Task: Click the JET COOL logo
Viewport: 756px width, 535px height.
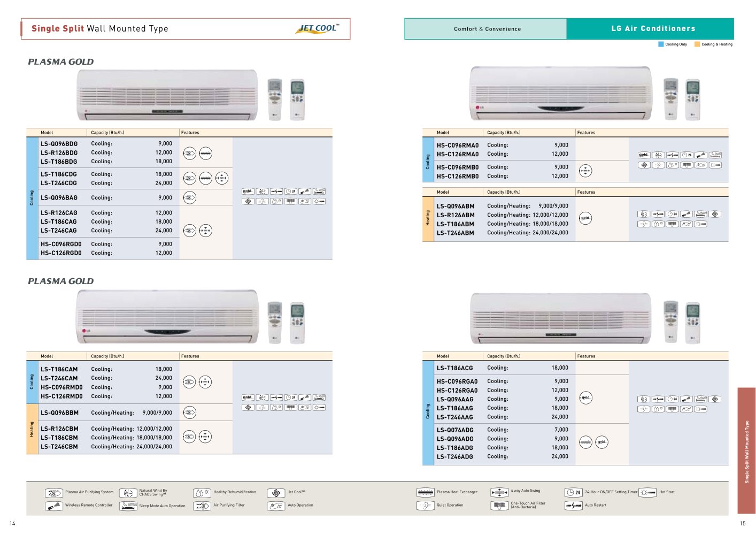Action: (318, 28)
